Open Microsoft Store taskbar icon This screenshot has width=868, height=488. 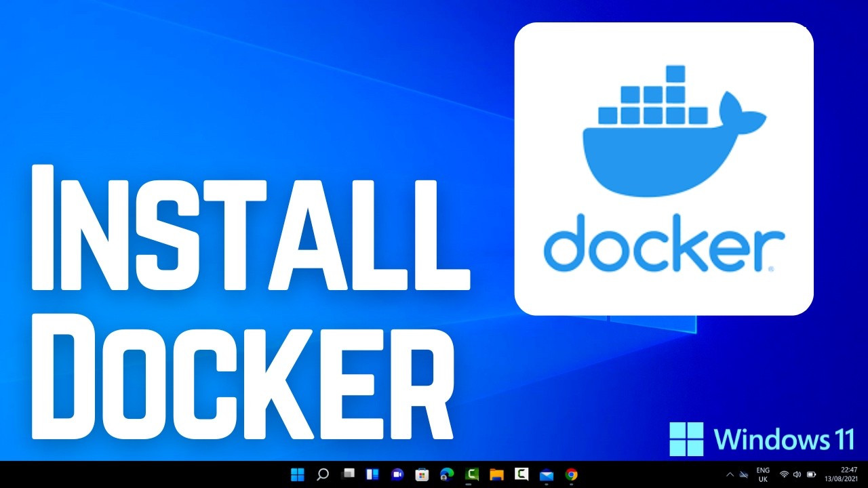[x=422, y=474]
